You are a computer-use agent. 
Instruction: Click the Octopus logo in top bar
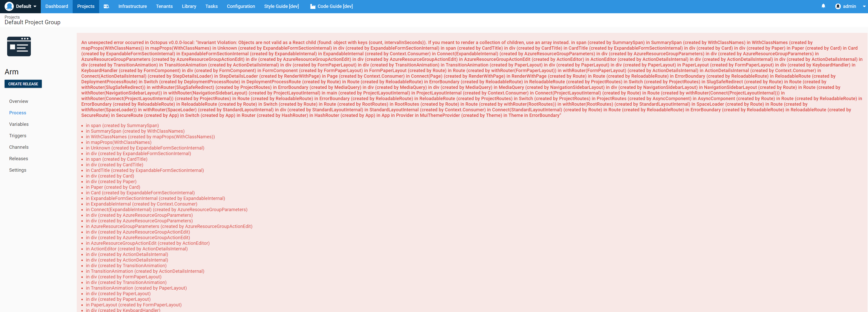pyautogui.click(x=9, y=6)
